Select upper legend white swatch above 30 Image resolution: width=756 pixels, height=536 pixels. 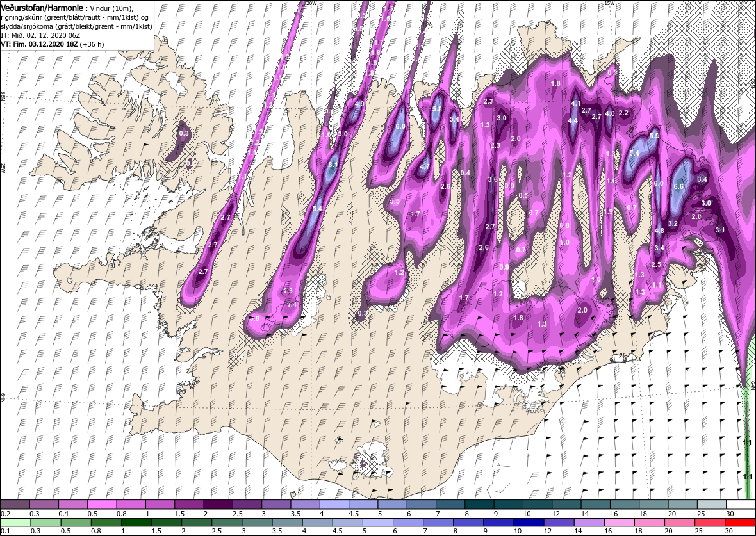(741, 505)
